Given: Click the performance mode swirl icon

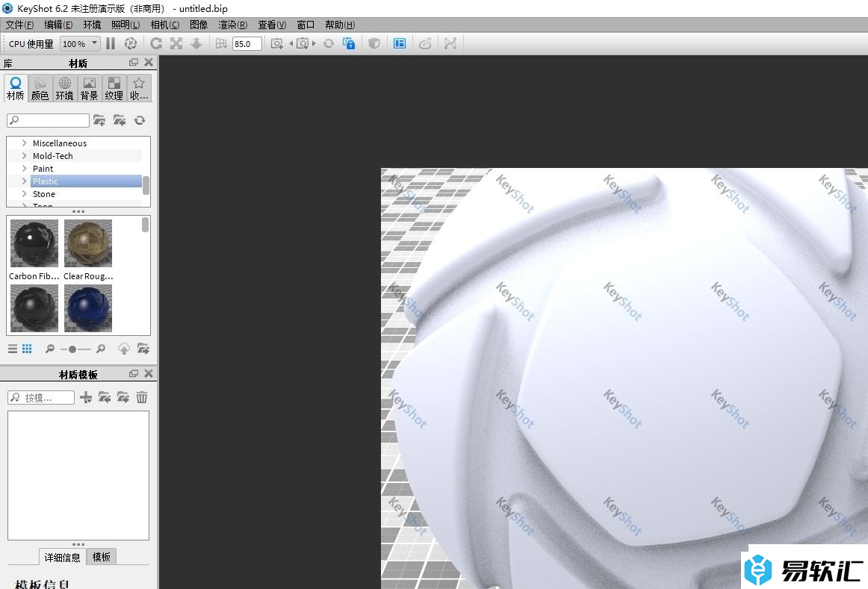Looking at the screenshot, I should pyautogui.click(x=131, y=44).
